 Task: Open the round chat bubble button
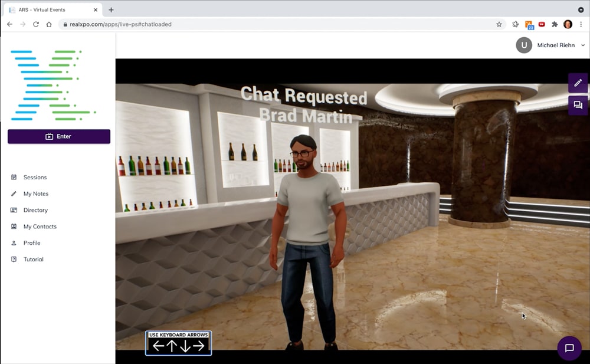pos(569,348)
